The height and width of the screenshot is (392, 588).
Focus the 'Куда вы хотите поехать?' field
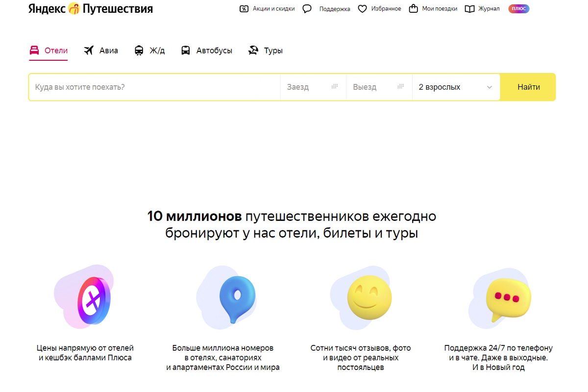coord(154,87)
